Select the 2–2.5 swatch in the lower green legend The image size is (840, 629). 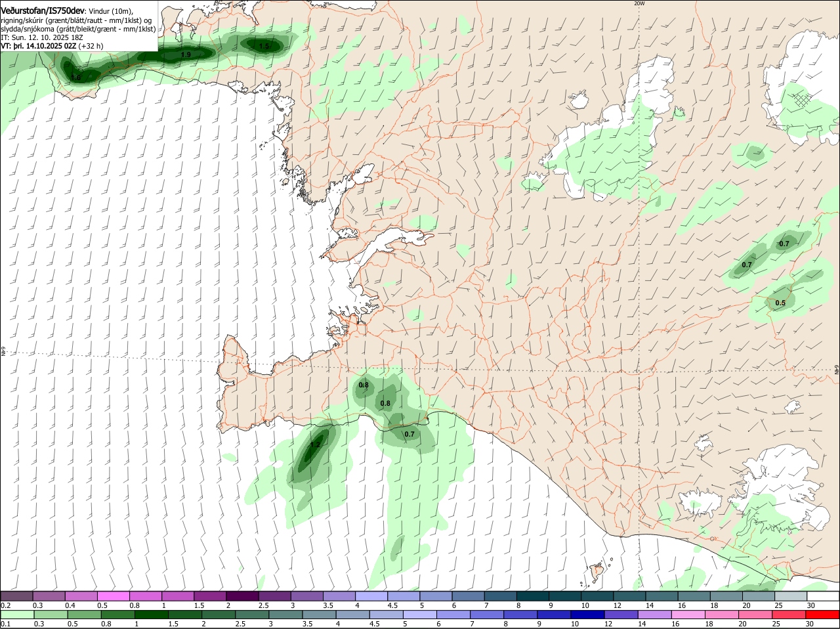(x=219, y=615)
